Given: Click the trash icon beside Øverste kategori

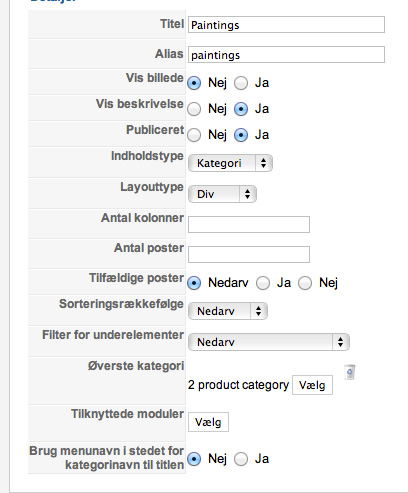Looking at the screenshot, I should coord(349,372).
